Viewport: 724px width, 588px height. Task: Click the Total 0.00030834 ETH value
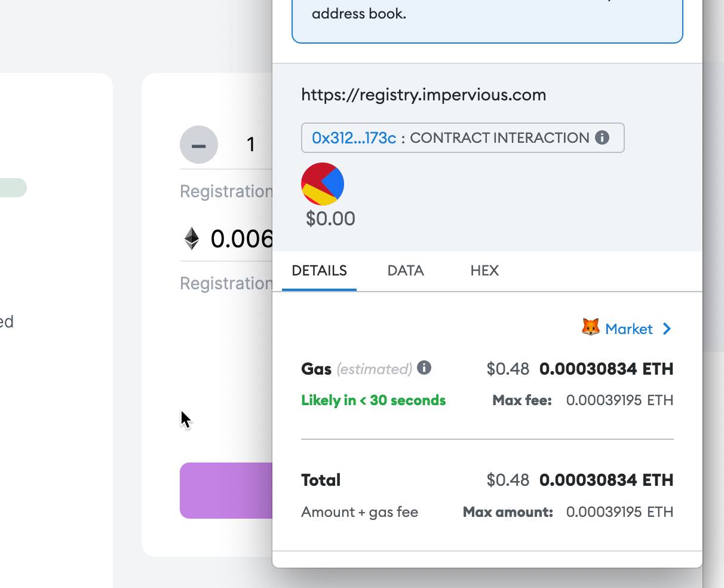[x=606, y=480]
